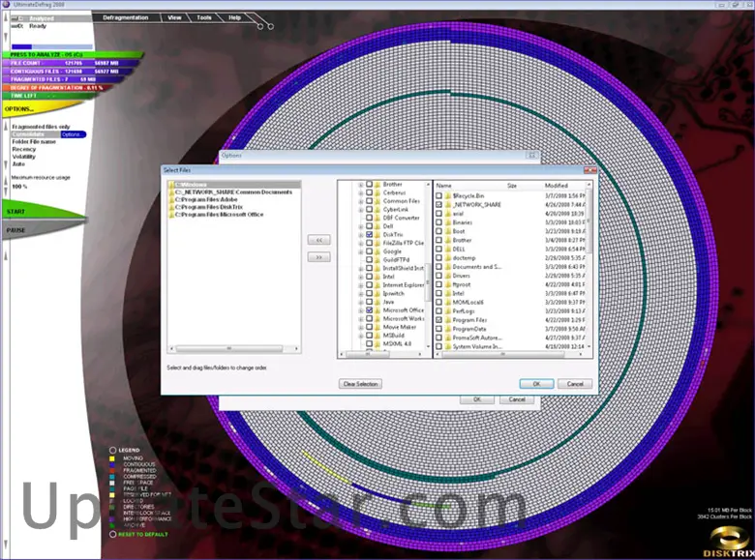Click the $Recycle.Bin folder icon
The image size is (755, 560).
click(x=447, y=195)
